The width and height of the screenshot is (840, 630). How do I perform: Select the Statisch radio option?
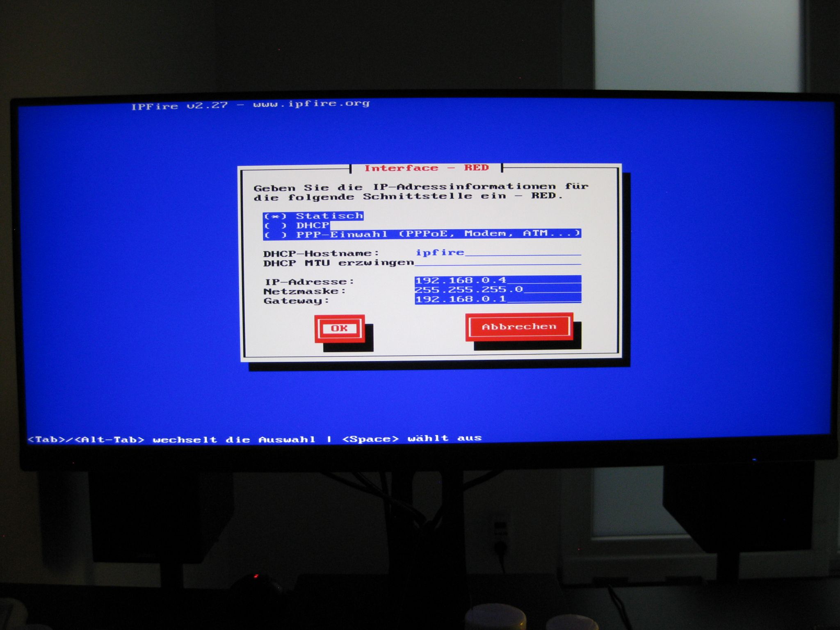(313, 216)
